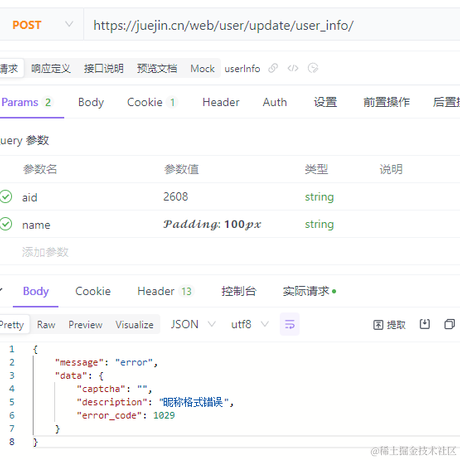This screenshot has height=460, width=460.
Task: Click the error_code value 1029
Action: tap(164, 416)
